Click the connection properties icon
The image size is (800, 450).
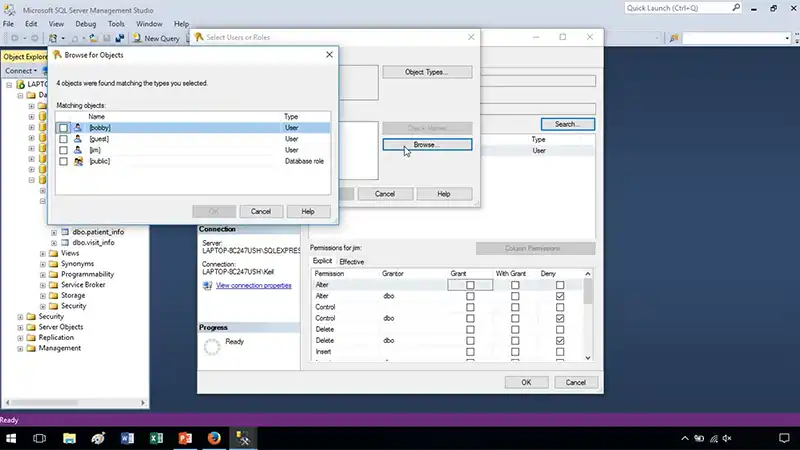click(207, 286)
